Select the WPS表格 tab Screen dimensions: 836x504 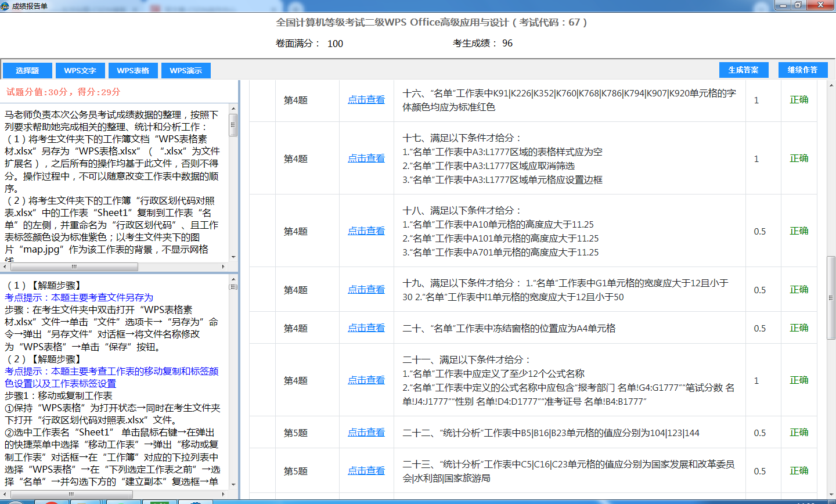(133, 71)
